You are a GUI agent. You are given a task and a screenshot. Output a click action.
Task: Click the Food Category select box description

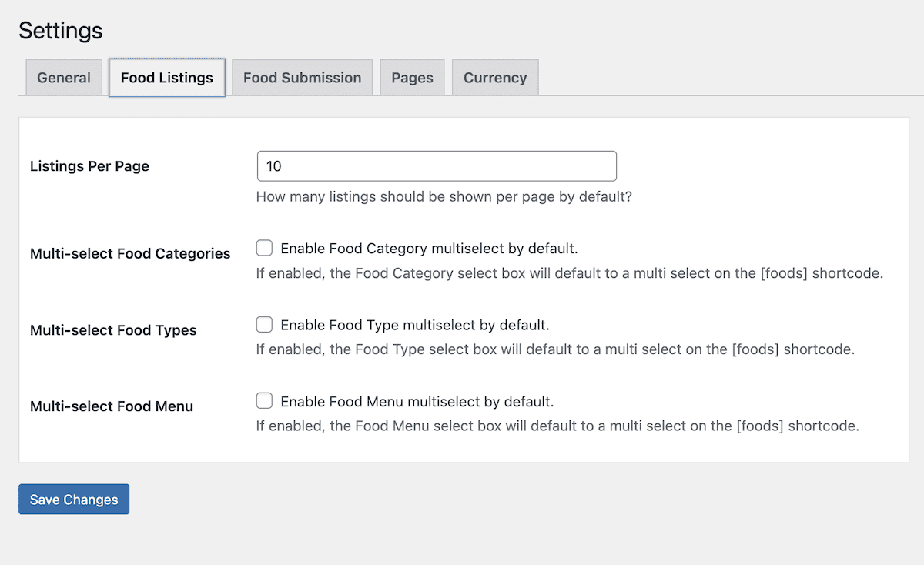point(569,272)
